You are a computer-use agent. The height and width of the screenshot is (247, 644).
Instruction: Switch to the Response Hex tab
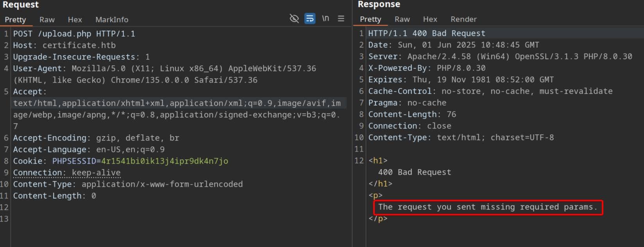(x=430, y=19)
